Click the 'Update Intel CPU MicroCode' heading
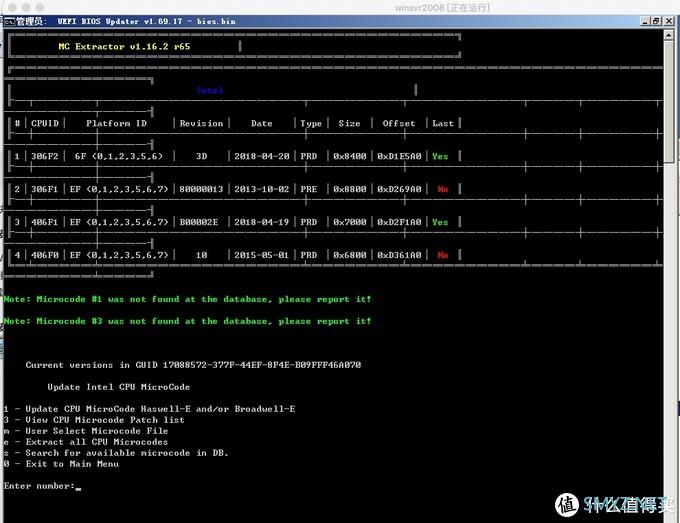 click(x=118, y=387)
